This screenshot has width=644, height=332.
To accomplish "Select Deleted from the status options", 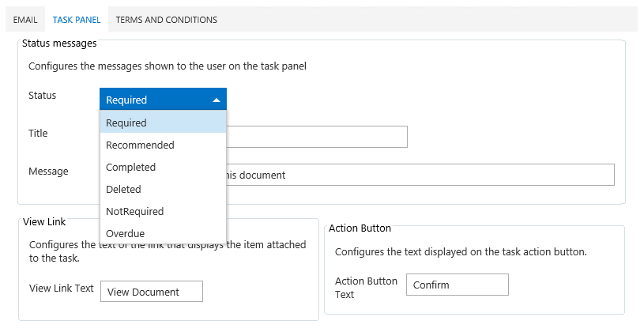I will point(163,189).
